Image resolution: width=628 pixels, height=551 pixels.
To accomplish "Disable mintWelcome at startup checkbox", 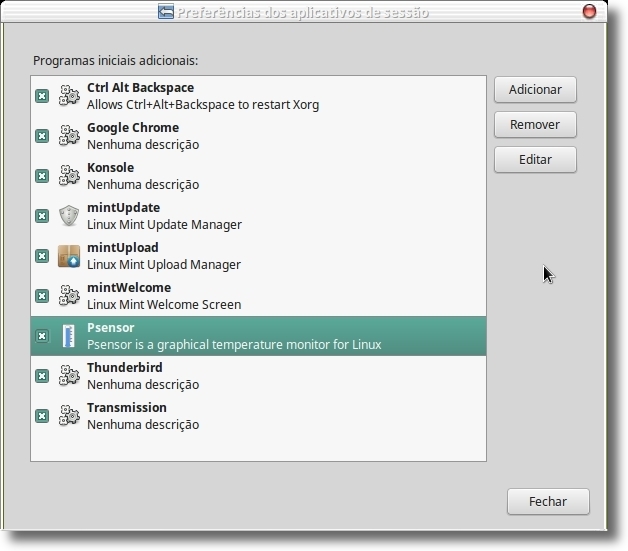I will click(x=42, y=296).
